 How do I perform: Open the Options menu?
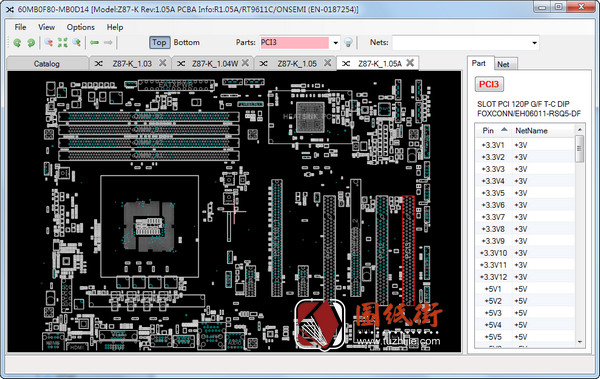pyautogui.click(x=80, y=27)
